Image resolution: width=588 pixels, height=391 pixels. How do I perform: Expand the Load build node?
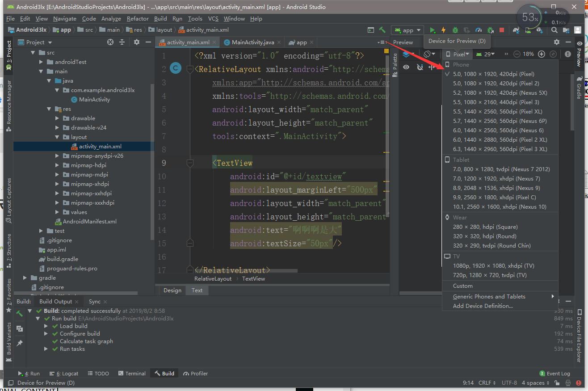point(46,326)
